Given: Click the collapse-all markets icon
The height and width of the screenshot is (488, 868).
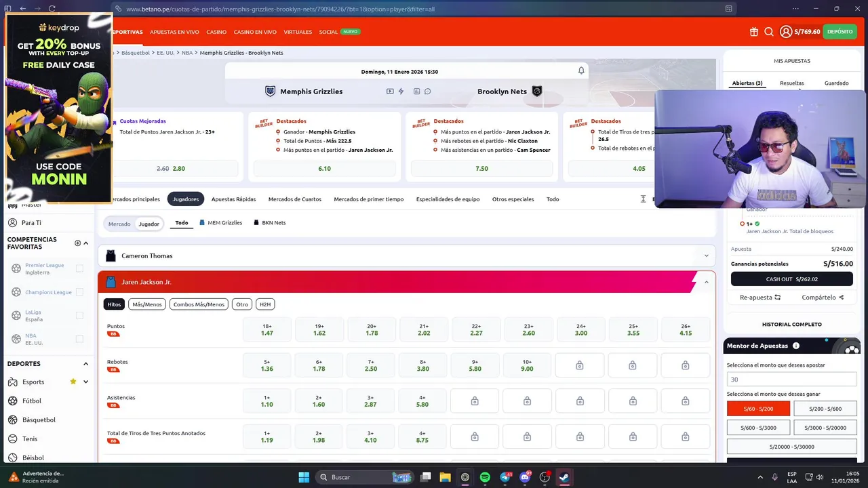Looking at the screenshot, I should (643, 199).
